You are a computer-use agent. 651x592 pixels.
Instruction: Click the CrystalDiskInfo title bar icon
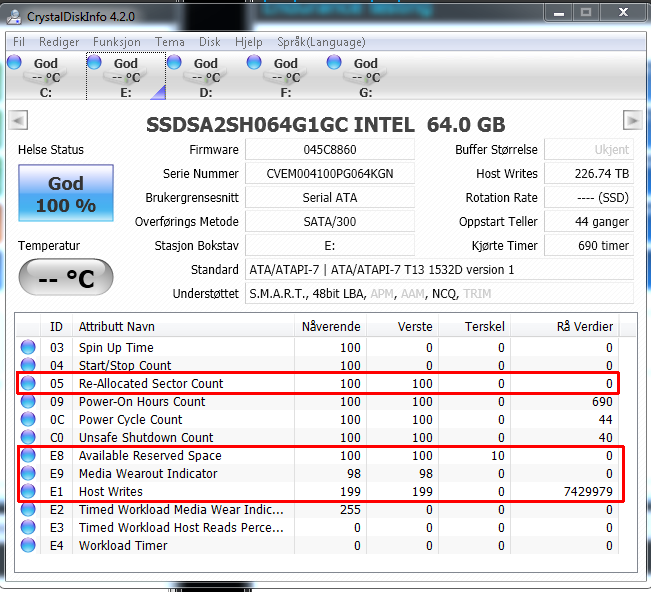pos(15,16)
